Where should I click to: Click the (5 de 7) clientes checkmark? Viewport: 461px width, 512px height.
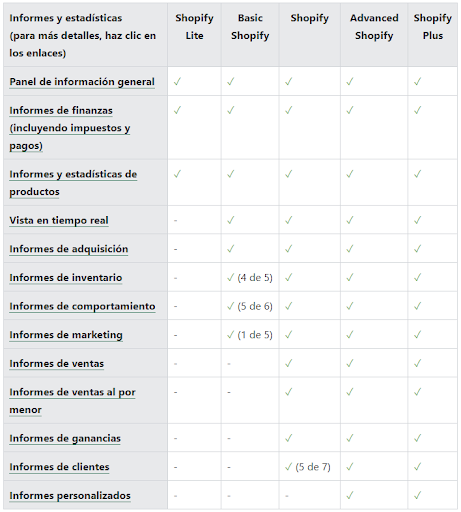pyautogui.click(x=289, y=467)
